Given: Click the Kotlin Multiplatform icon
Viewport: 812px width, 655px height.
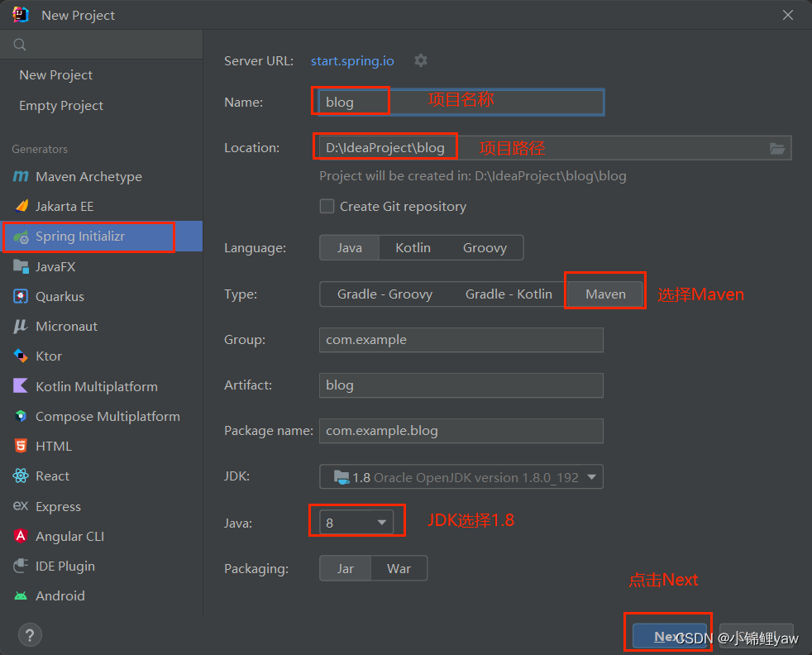Looking at the screenshot, I should (21, 386).
